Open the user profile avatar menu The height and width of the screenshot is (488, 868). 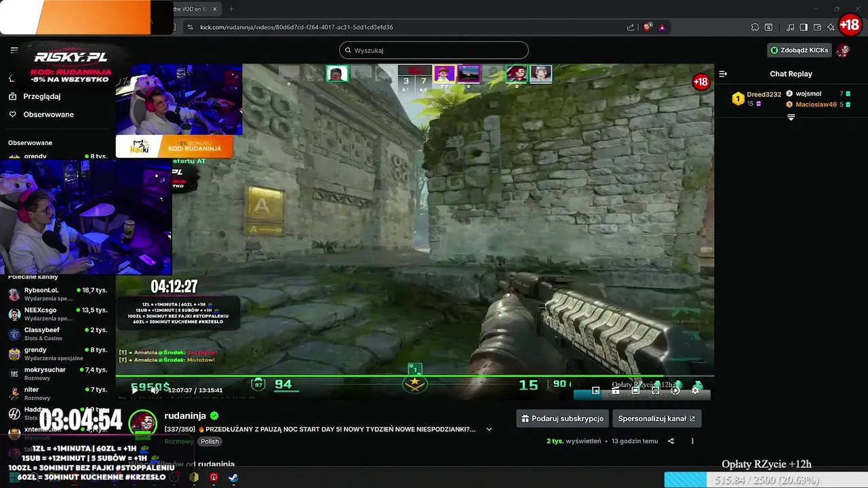843,50
